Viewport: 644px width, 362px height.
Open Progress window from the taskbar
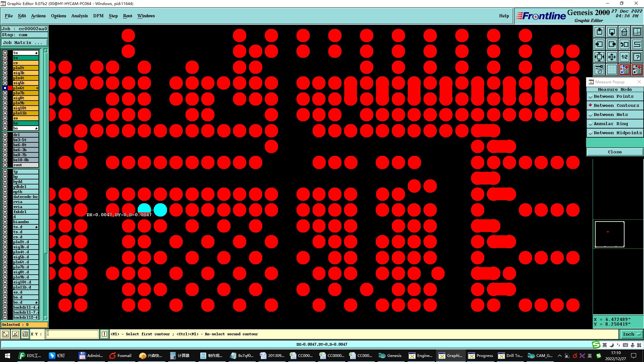coord(480,355)
